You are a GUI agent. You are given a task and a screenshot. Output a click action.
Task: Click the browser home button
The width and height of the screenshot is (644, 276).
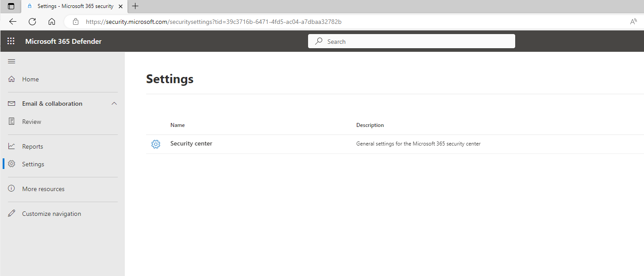pyautogui.click(x=52, y=21)
